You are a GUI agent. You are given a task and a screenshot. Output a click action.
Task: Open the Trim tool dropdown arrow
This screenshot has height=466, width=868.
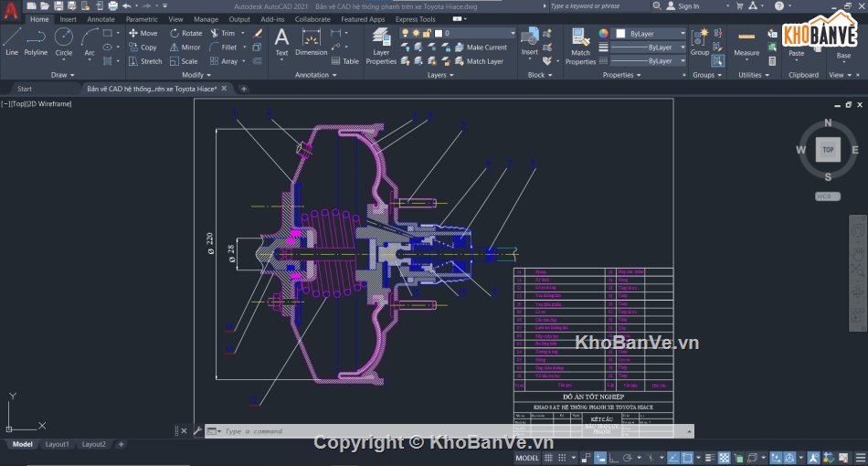pos(242,33)
